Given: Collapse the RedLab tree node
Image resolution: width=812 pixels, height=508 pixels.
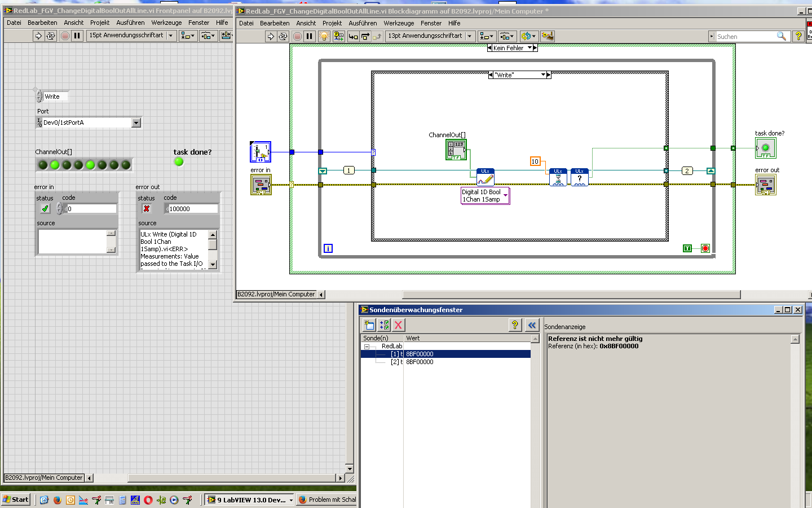Looking at the screenshot, I should tap(367, 347).
